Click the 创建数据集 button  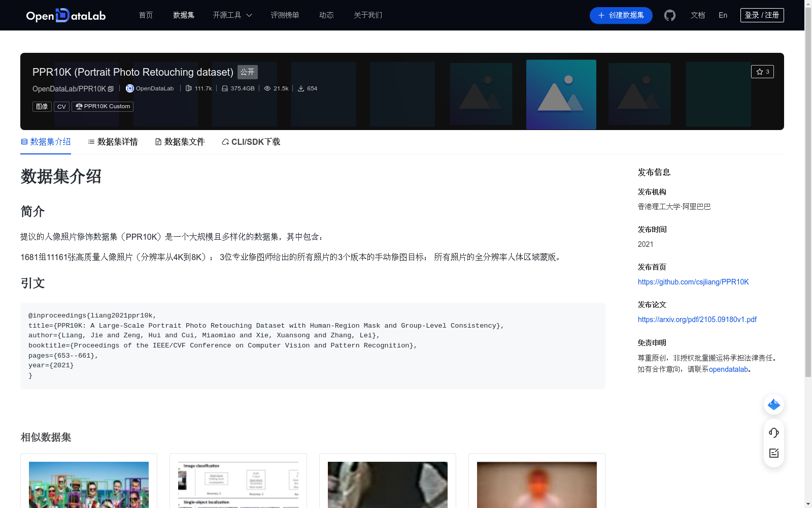(x=621, y=15)
